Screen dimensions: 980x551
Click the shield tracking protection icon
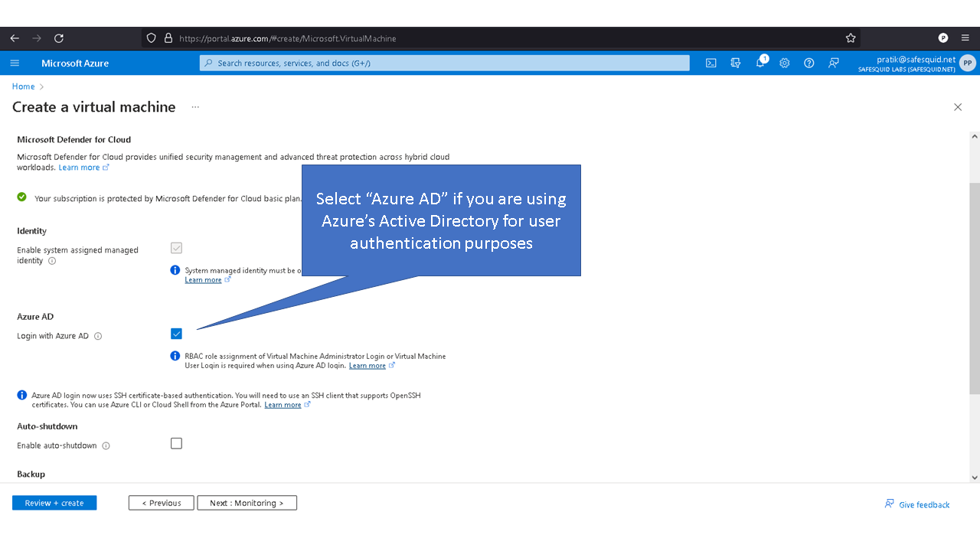[x=151, y=38]
